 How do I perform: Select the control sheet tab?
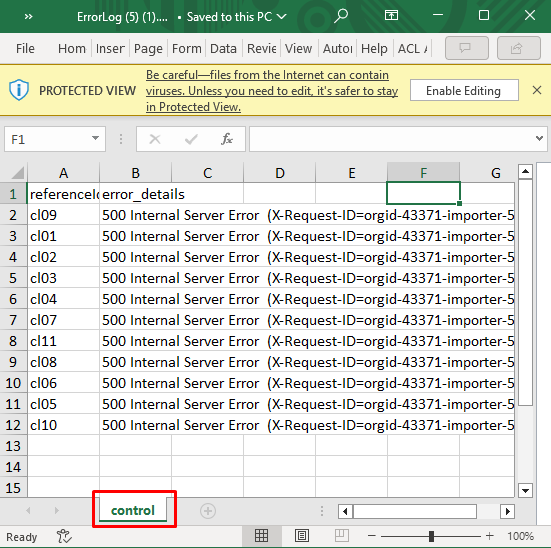133,510
